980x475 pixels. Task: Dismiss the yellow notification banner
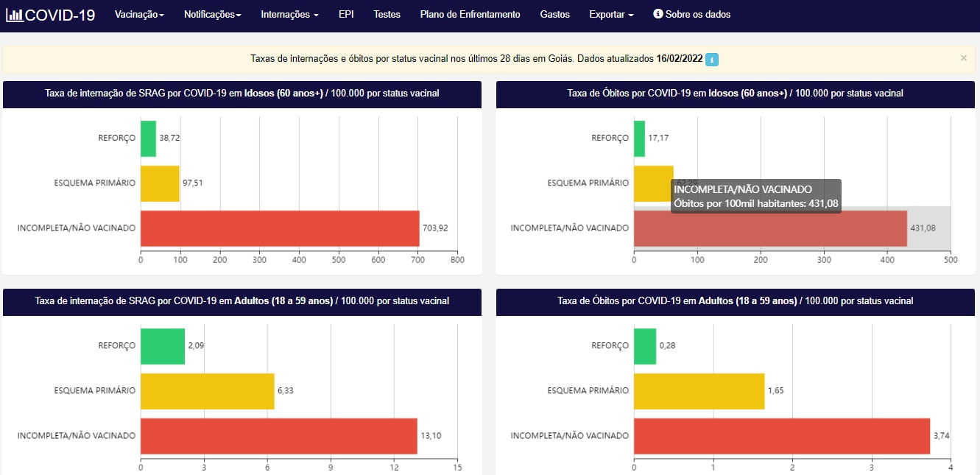coord(963,58)
